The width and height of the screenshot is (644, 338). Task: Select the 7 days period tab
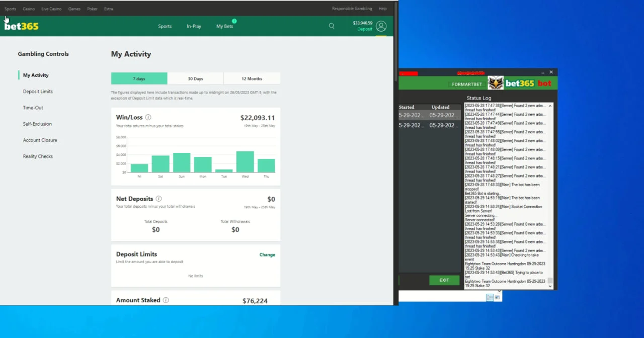[139, 78]
